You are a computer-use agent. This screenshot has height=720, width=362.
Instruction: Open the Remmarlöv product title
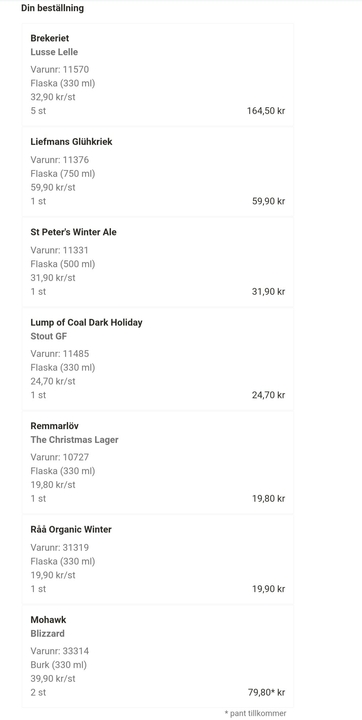pos(55,426)
